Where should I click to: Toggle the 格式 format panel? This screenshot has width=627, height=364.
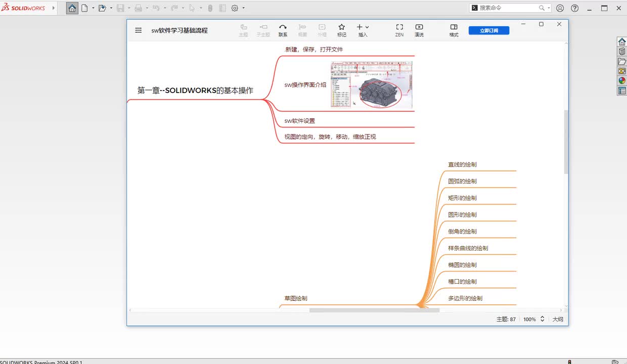click(454, 30)
